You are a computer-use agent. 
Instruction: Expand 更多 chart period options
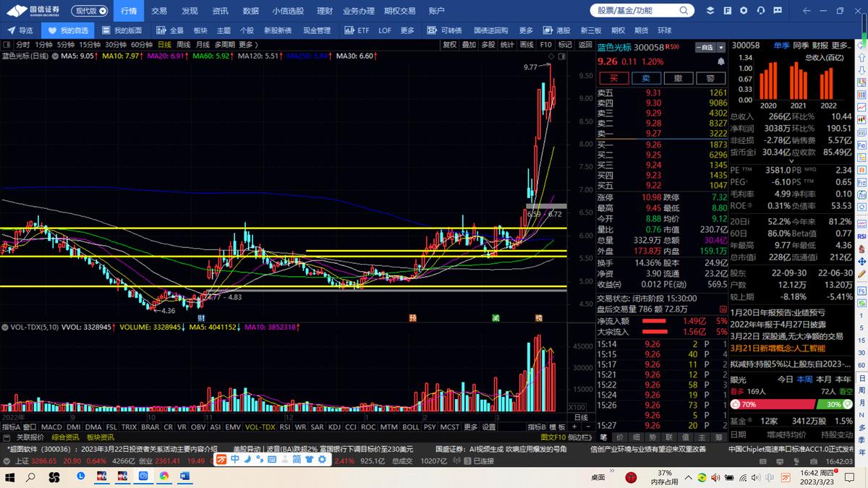pos(245,45)
